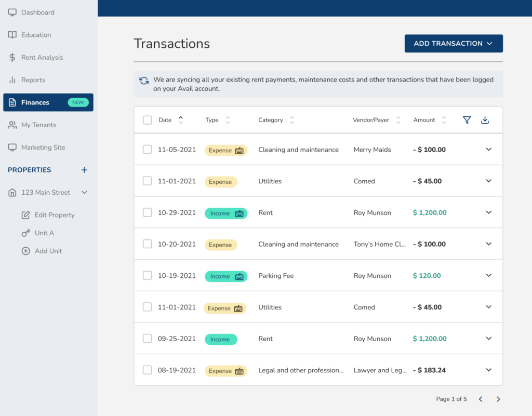Image resolution: width=532 pixels, height=416 pixels.
Task: Click the download/export transactions icon
Action: [x=485, y=119]
